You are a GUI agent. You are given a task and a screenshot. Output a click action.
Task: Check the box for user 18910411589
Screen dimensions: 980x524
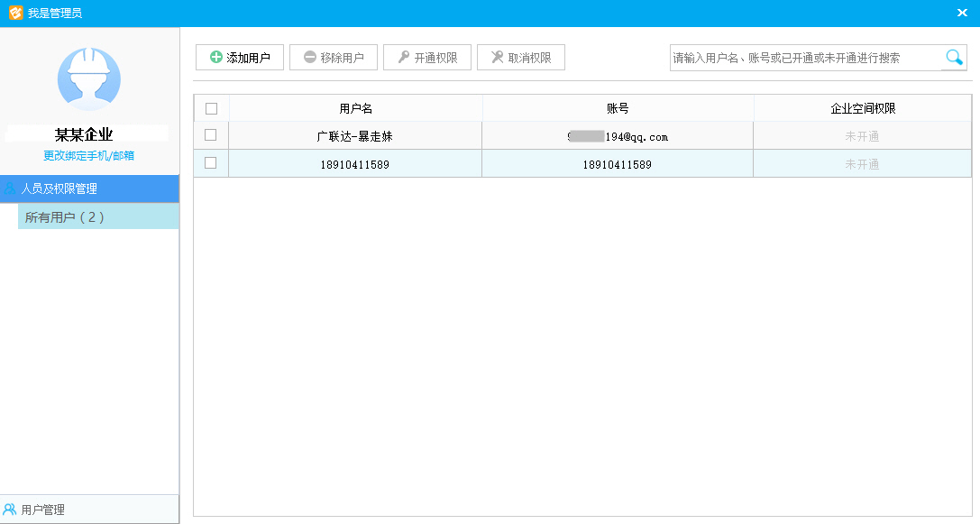tap(211, 163)
